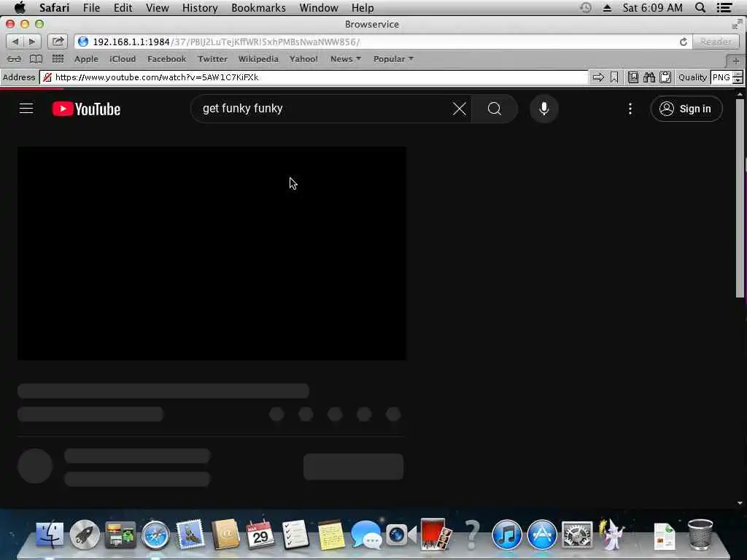Viewport: 747px width, 560px height.
Task: Open the Yahoo! bookmark
Action: click(x=303, y=59)
